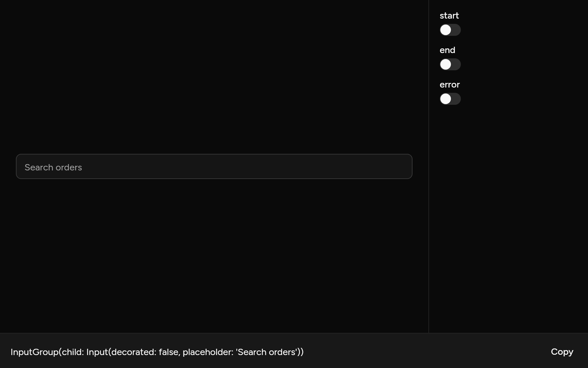Click the 'error' option label

tap(450, 85)
